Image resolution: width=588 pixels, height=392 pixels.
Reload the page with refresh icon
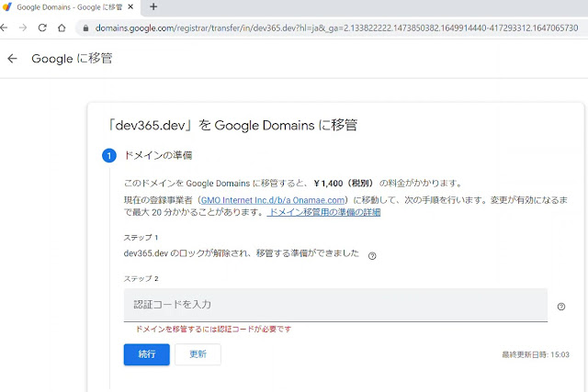coord(42,28)
